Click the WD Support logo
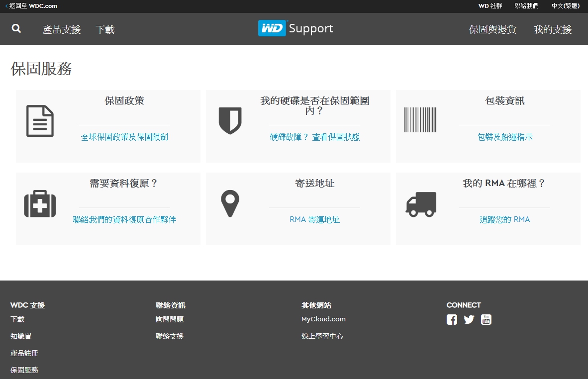Image resolution: width=588 pixels, height=379 pixels. click(295, 28)
